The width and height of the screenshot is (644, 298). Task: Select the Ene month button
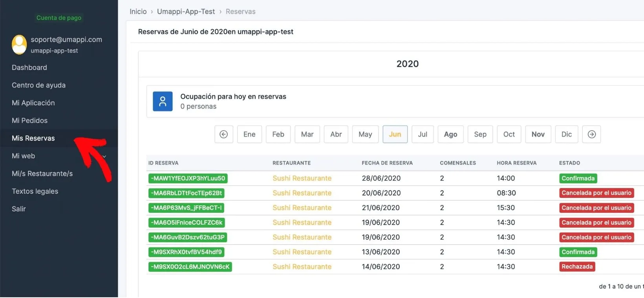click(249, 134)
